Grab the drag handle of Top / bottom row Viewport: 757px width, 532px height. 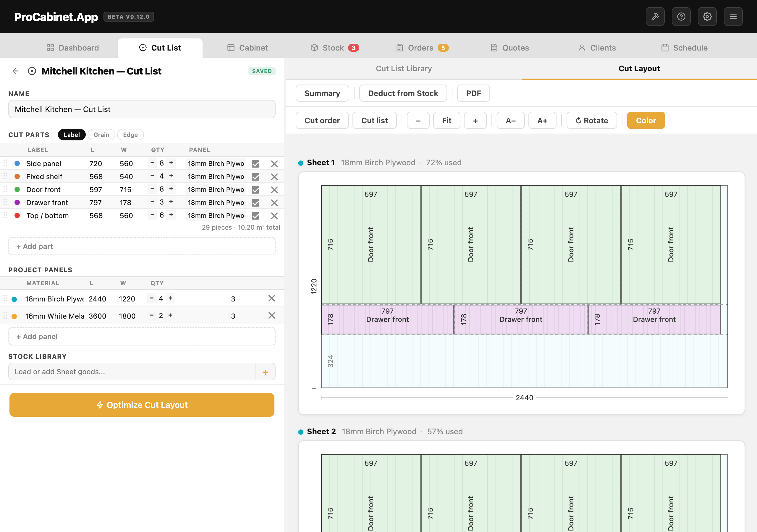click(5, 215)
